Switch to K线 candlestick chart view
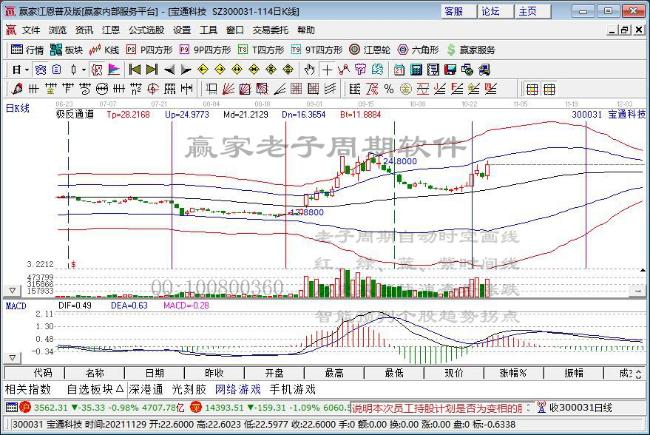 [x=106, y=49]
